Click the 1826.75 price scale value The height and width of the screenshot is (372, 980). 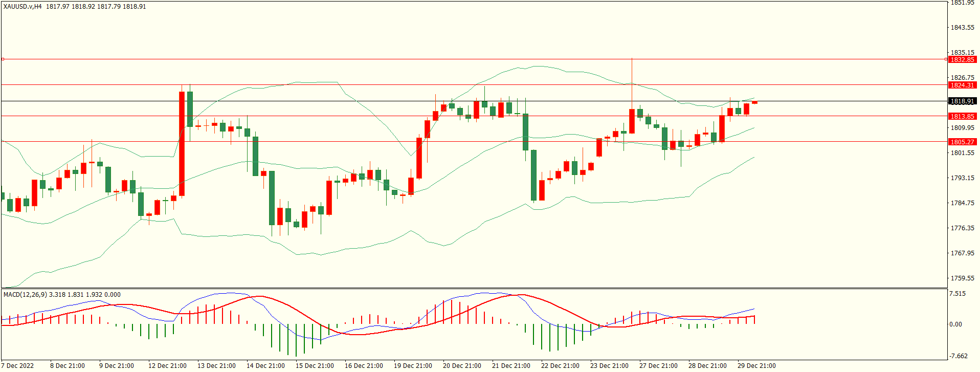tap(963, 78)
